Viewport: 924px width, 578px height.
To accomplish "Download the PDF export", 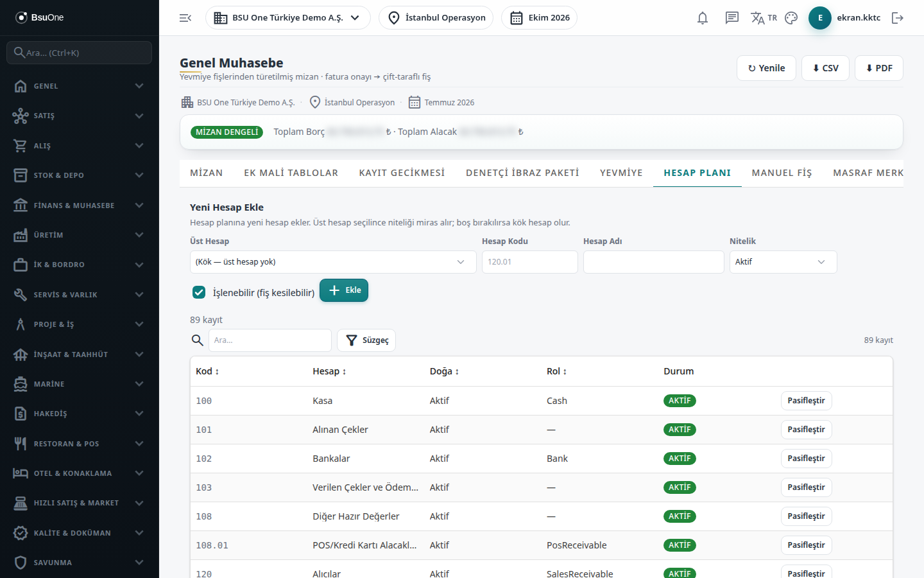I will click(x=879, y=68).
